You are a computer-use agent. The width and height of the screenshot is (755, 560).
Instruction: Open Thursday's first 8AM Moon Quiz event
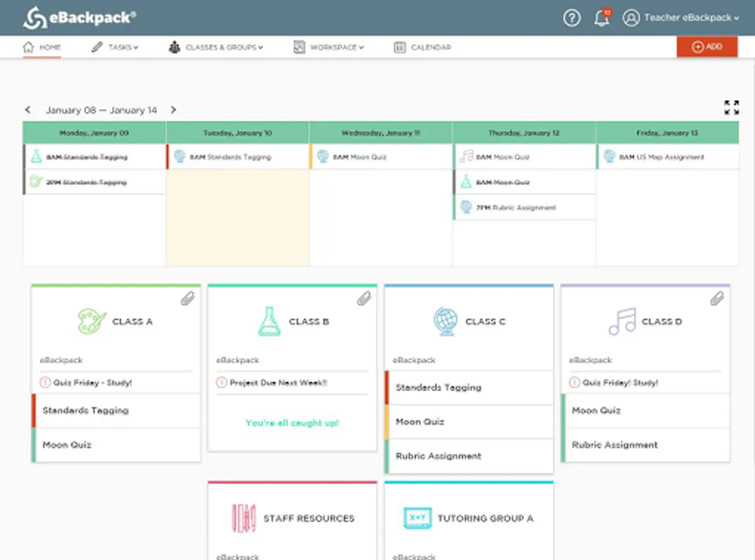tap(524, 157)
